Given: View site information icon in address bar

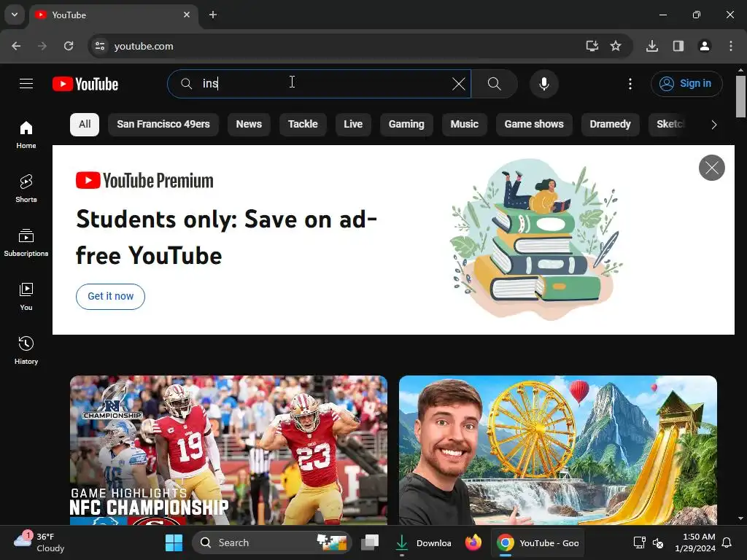Looking at the screenshot, I should click(x=100, y=46).
